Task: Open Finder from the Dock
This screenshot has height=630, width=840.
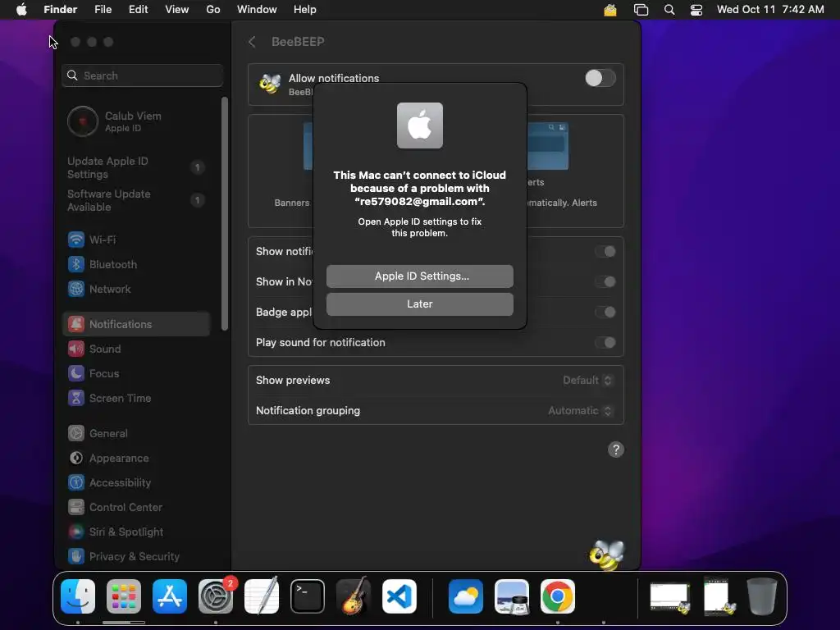Action: [x=78, y=596]
